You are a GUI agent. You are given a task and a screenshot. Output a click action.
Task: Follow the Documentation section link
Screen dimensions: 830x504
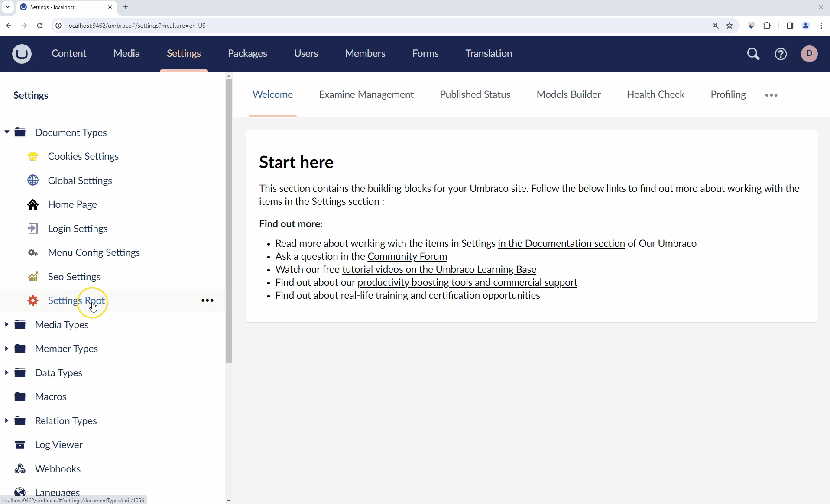click(561, 243)
